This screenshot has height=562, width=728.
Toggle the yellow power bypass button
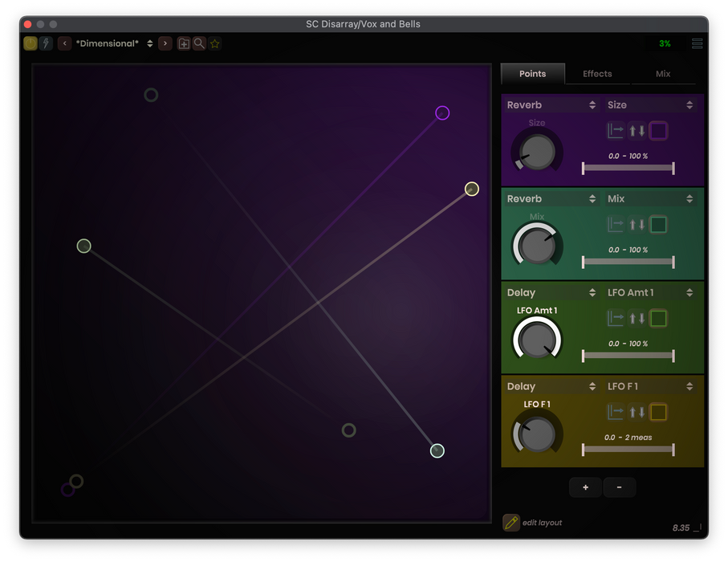click(x=31, y=43)
